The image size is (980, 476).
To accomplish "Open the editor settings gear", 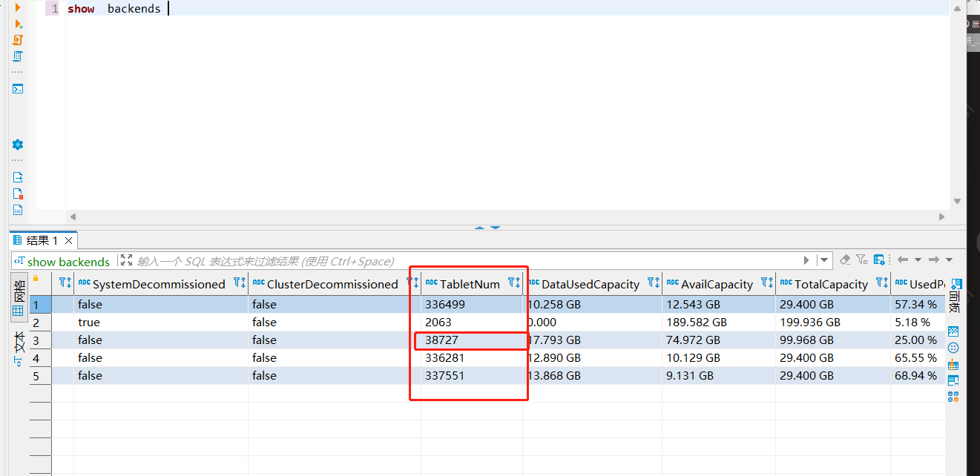I will click(18, 145).
